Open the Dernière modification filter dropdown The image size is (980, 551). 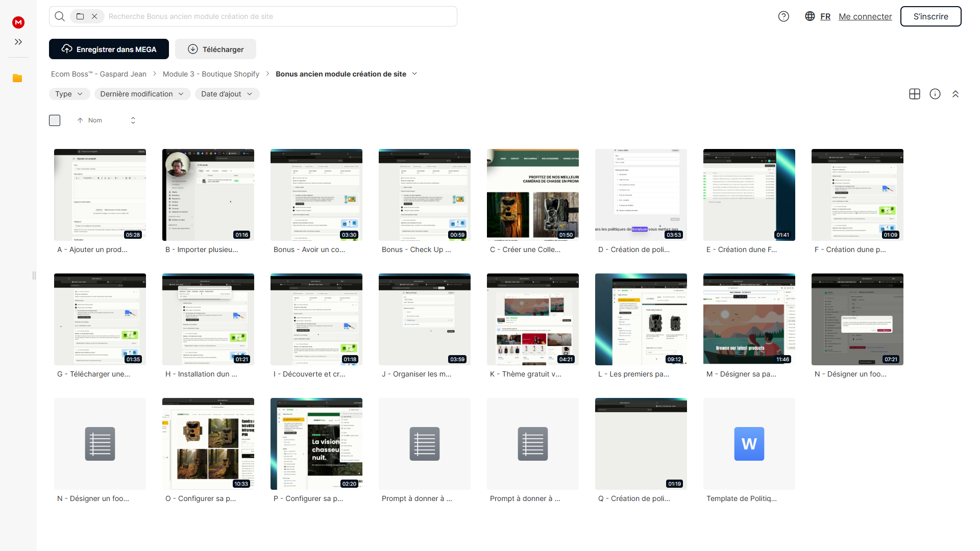click(142, 94)
